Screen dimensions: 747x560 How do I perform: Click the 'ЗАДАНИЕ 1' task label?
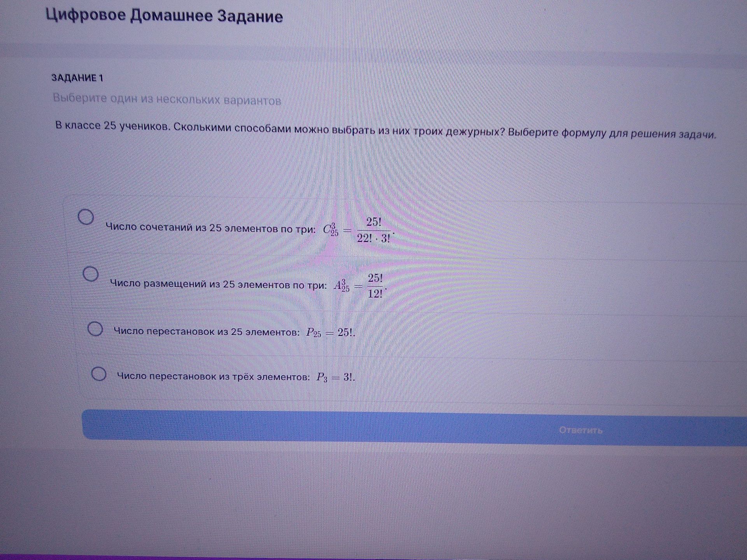pos(77,78)
